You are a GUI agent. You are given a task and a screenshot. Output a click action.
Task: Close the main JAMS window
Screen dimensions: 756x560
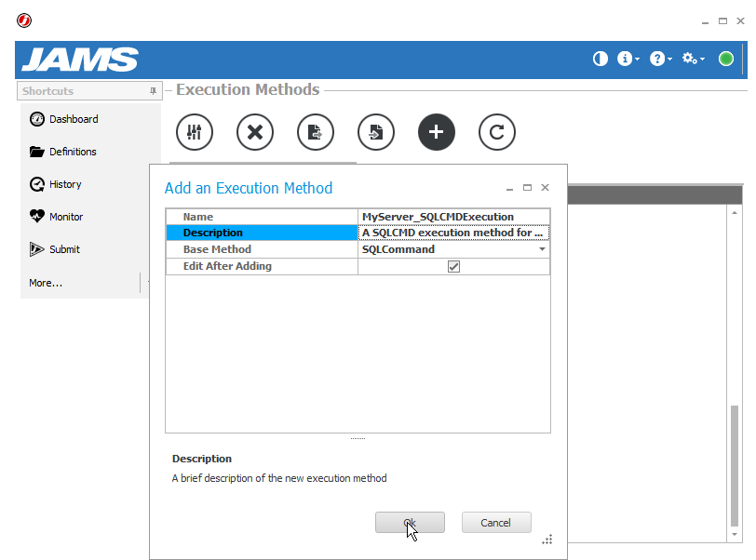point(740,20)
